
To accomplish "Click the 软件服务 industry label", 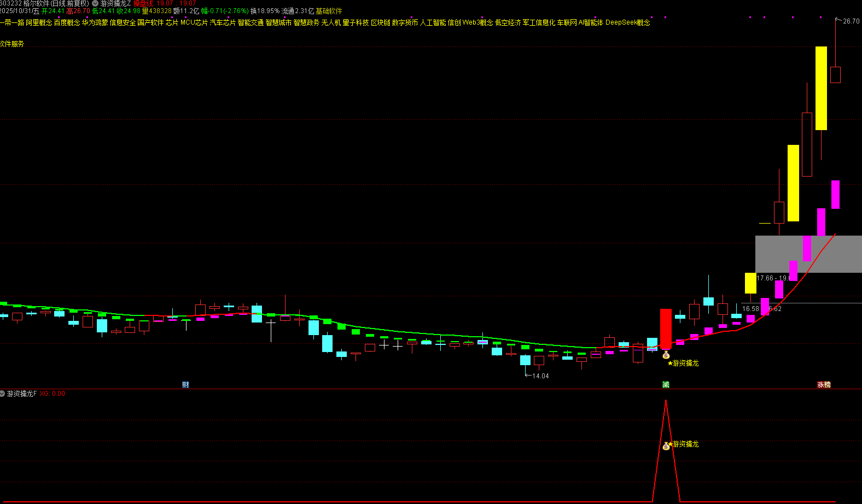I will (12, 44).
